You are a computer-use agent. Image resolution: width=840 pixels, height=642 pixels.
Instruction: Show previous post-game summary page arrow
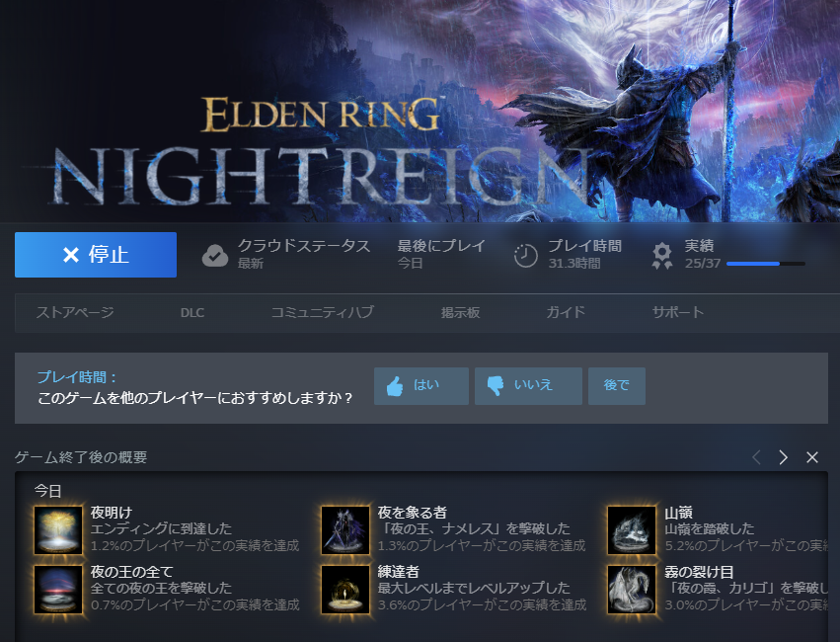point(756,457)
